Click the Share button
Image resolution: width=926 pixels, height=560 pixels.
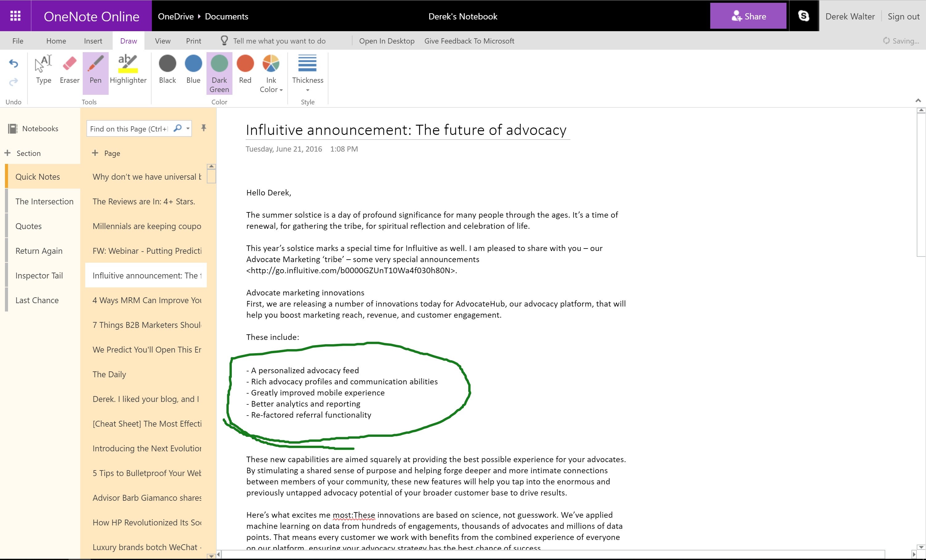(748, 16)
